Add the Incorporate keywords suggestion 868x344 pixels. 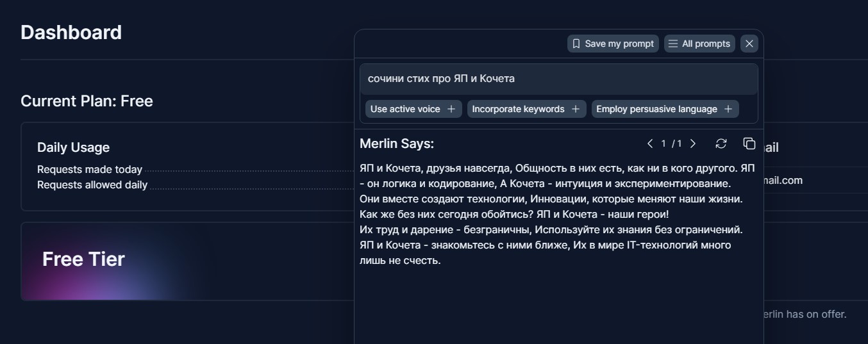tap(526, 109)
